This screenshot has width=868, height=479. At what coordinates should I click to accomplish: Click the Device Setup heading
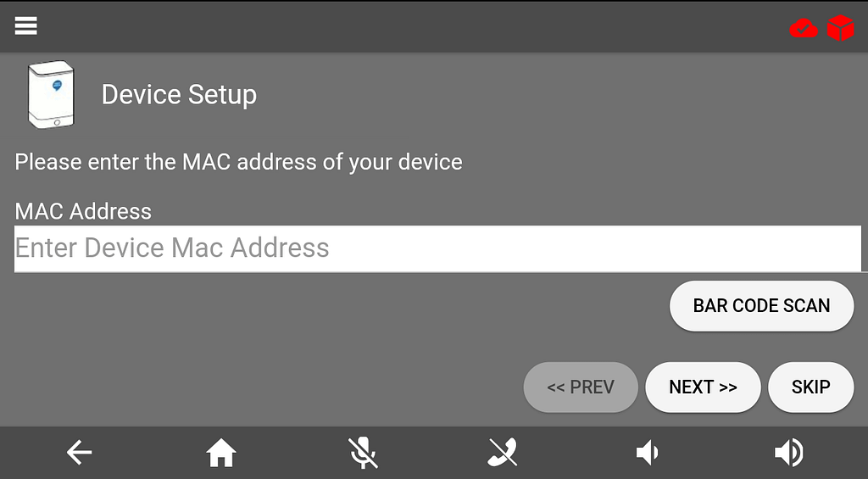(x=179, y=95)
